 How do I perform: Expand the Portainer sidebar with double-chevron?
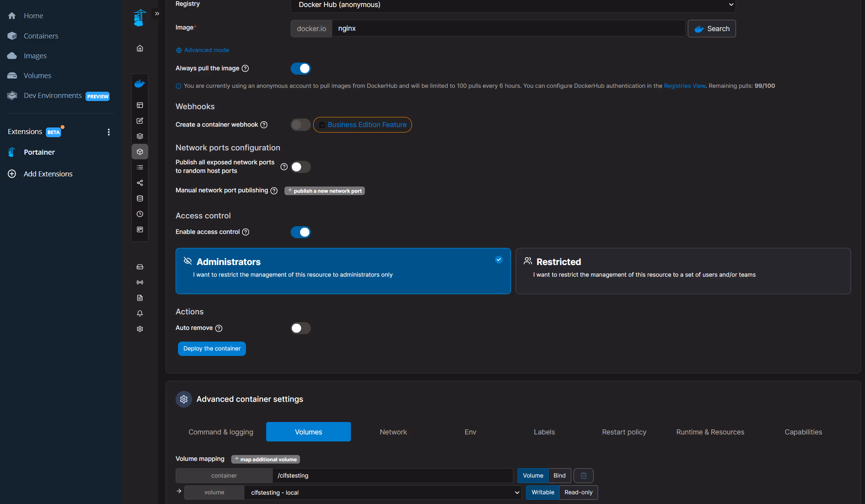tap(157, 14)
